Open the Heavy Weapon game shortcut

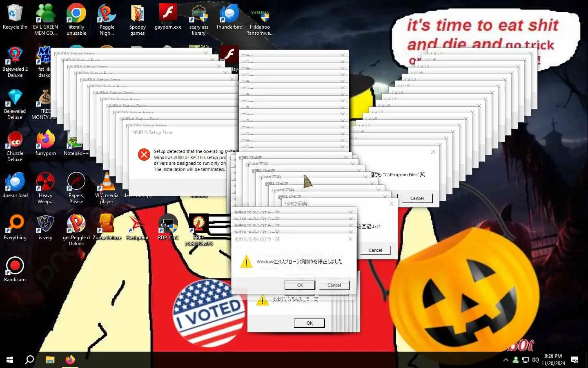coord(45,188)
